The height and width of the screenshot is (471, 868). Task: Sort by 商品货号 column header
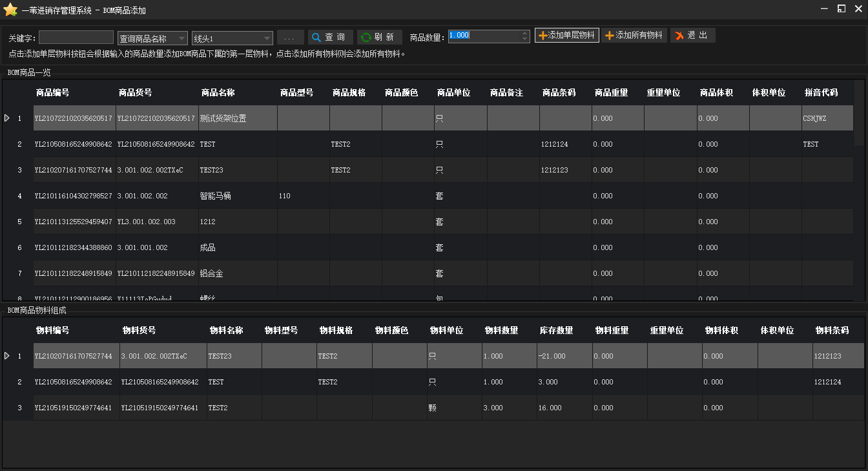click(136, 93)
